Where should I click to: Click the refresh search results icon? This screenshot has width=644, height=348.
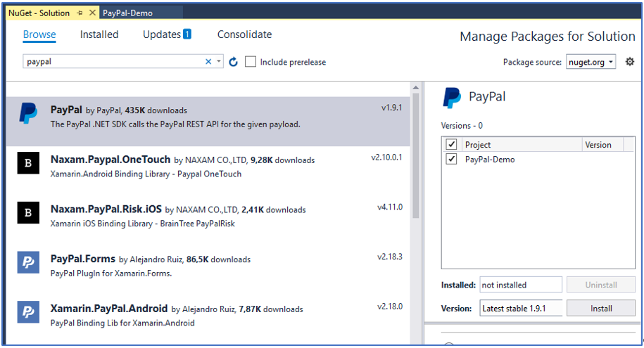tap(233, 62)
